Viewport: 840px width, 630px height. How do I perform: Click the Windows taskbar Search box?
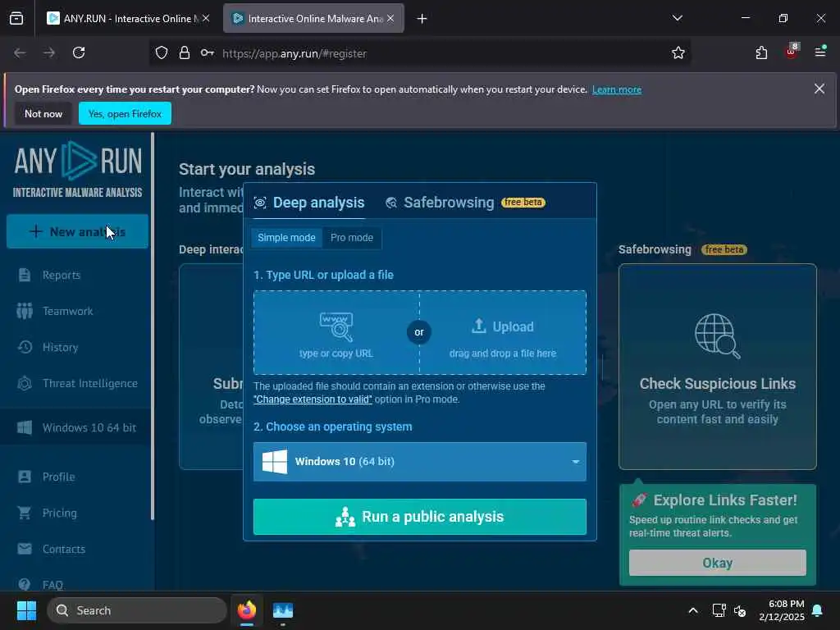pos(137,610)
